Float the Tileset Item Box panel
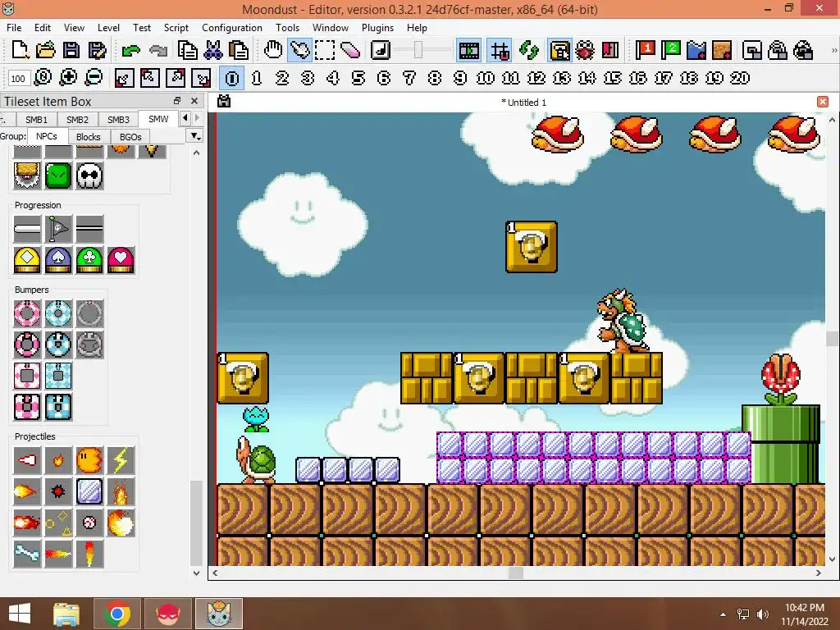The height and width of the screenshot is (630, 840). 177,101
